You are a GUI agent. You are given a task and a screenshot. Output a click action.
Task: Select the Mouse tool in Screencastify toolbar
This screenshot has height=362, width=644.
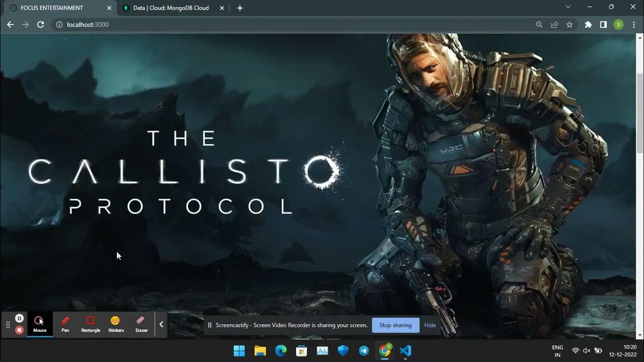point(39,324)
